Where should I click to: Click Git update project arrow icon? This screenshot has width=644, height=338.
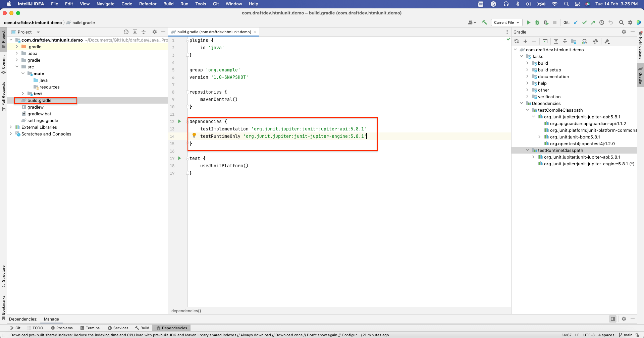point(576,22)
